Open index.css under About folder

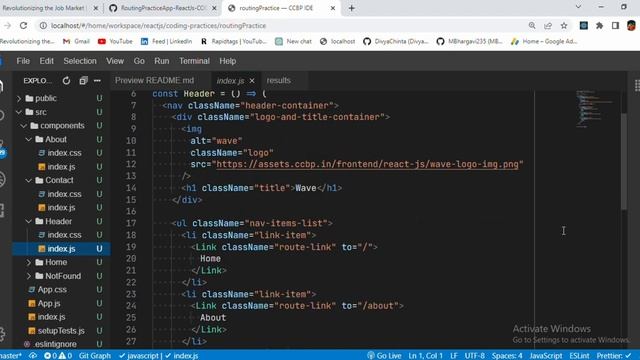coord(64,153)
